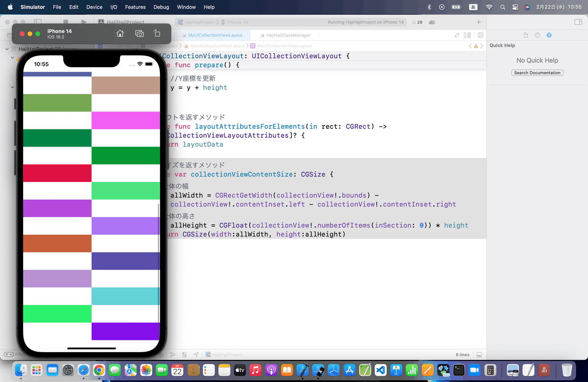Open the Help menu

209,7
